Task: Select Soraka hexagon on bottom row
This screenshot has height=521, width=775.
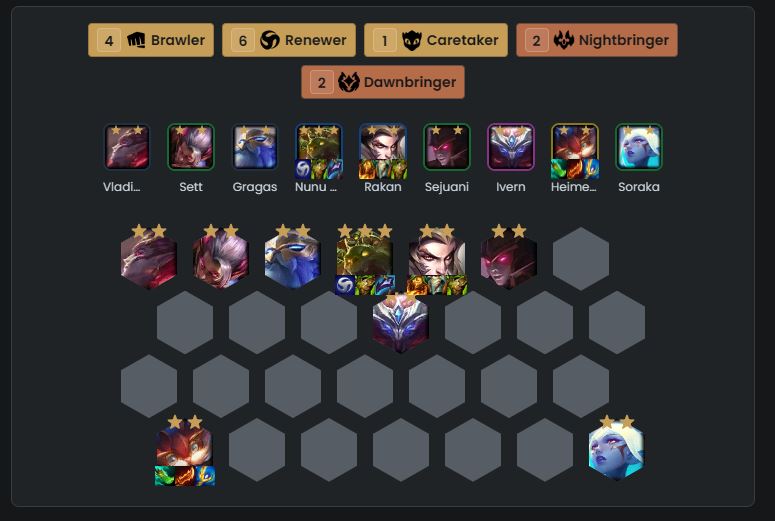Action: click(x=616, y=450)
